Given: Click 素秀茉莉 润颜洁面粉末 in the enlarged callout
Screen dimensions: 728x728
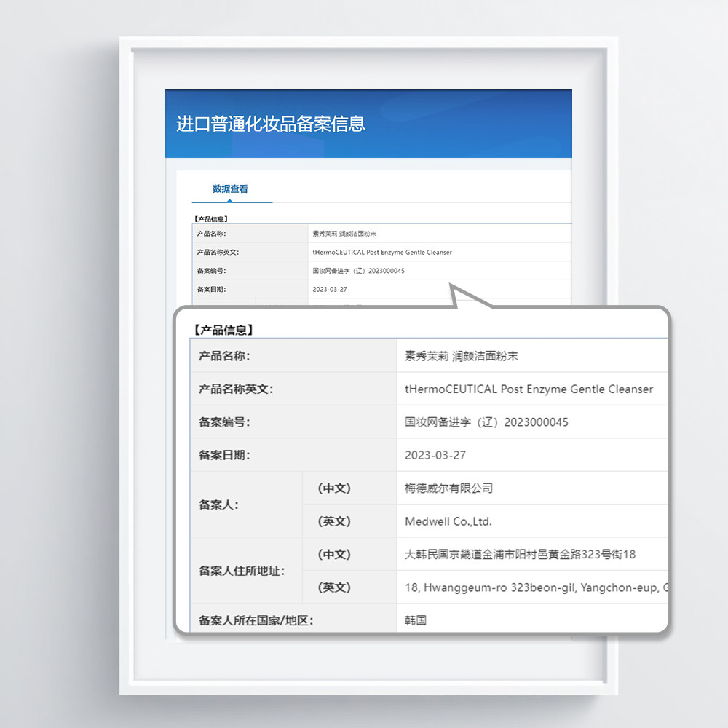Looking at the screenshot, I should click(x=462, y=356).
